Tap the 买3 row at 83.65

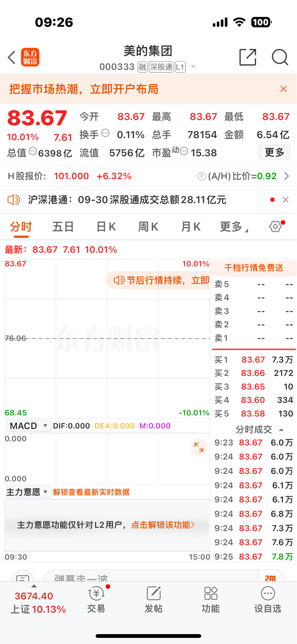[254, 387]
